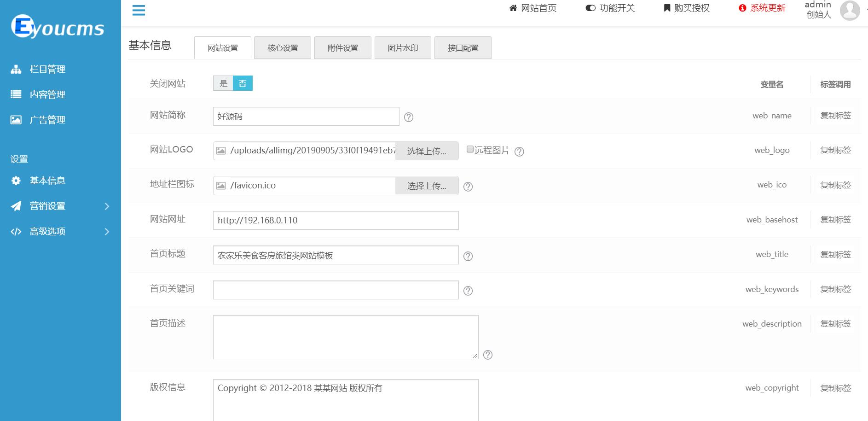Click the 系统更新 link in header
Image resolution: width=868 pixels, height=421 pixels.
(762, 8)
